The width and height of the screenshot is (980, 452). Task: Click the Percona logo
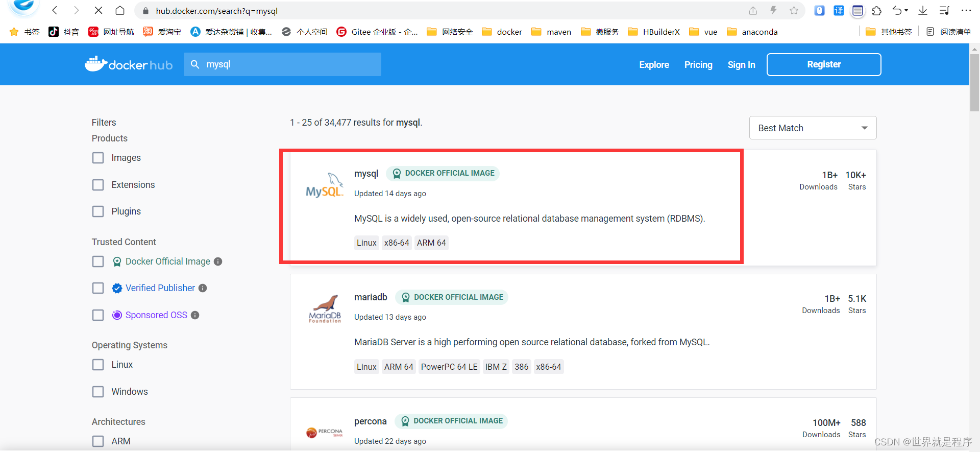[325, 433]
